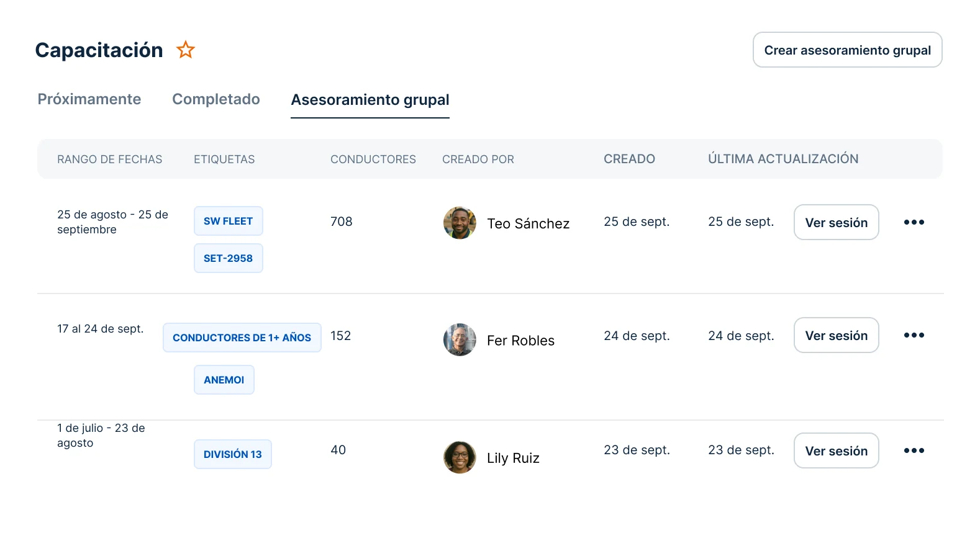Favorite the Capacitación page with star icon

186,50
